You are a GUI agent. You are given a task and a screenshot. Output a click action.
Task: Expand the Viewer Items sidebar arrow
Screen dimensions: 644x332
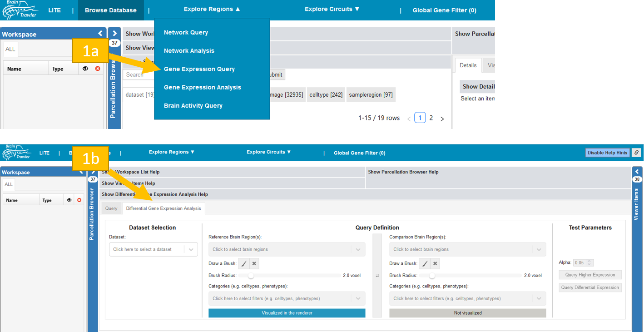coord(637,172)
